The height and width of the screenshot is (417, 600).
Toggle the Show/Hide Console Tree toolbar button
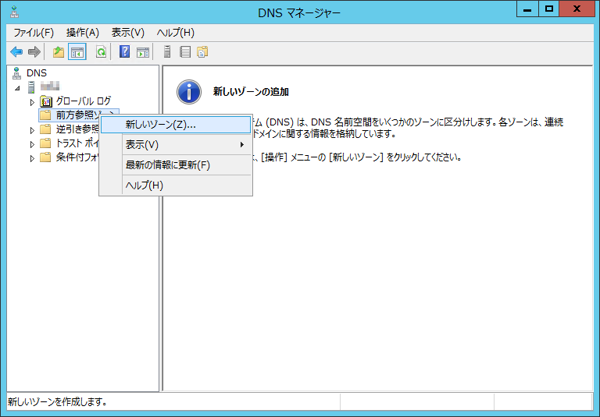(x=77, y=52)
